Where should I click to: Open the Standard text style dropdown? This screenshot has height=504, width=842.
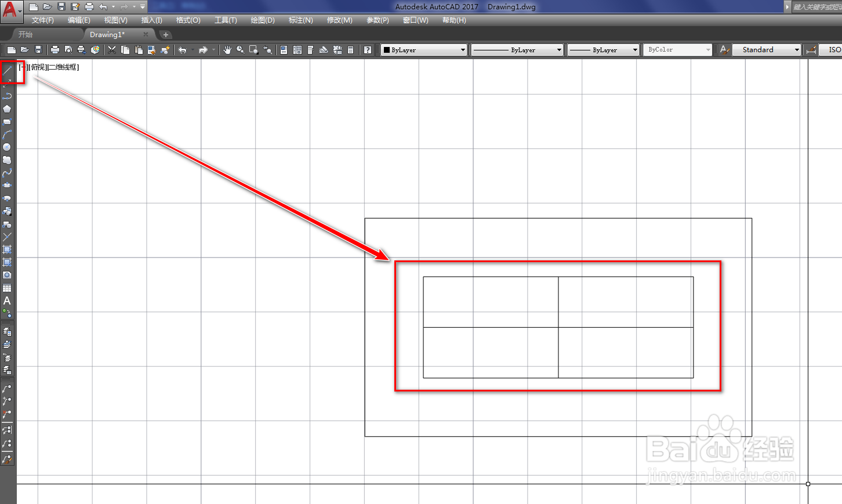tap(767, 50)
